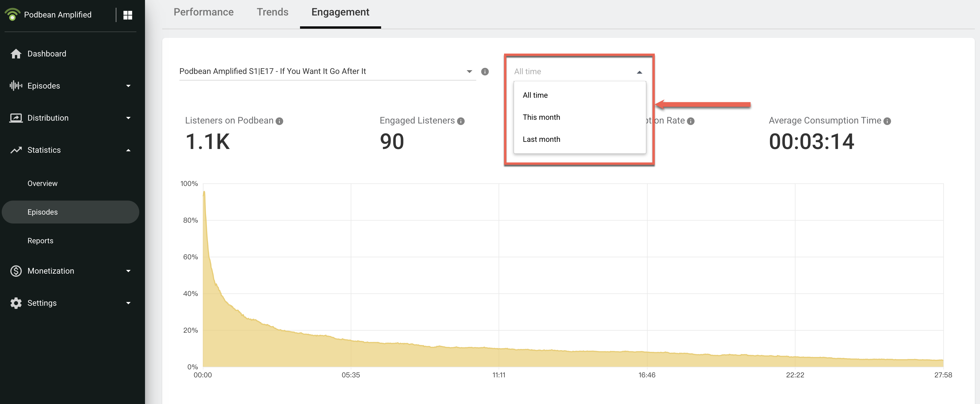
Task: Click the Distribution screen-share icon
Action: (x=15, y=118)
